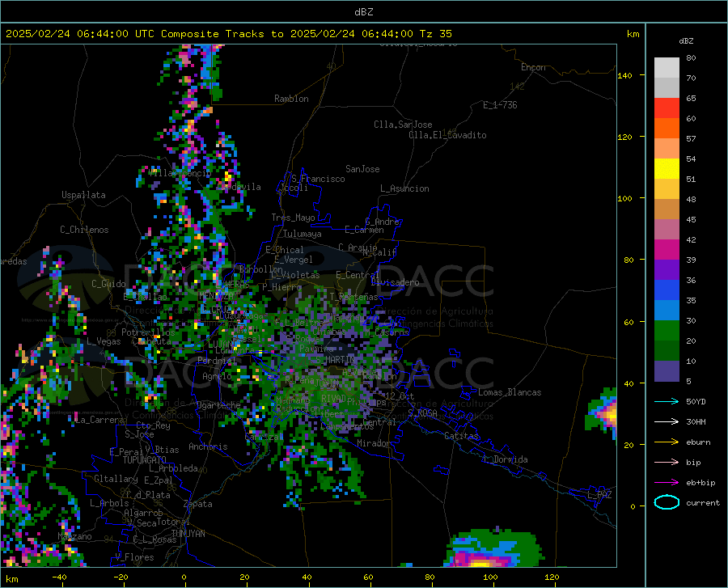
Task: Click the magenta 42 dBZ color swatch
Action: pos(667,250)
